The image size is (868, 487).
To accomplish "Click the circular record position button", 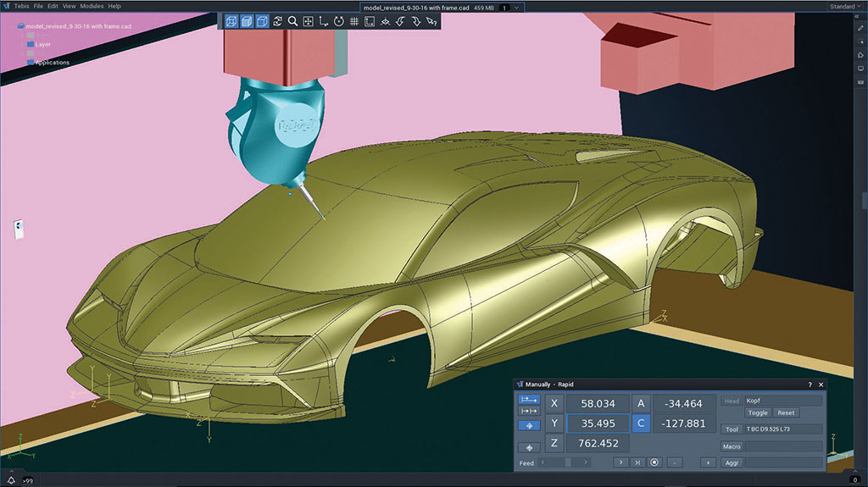I will [654, 462].
